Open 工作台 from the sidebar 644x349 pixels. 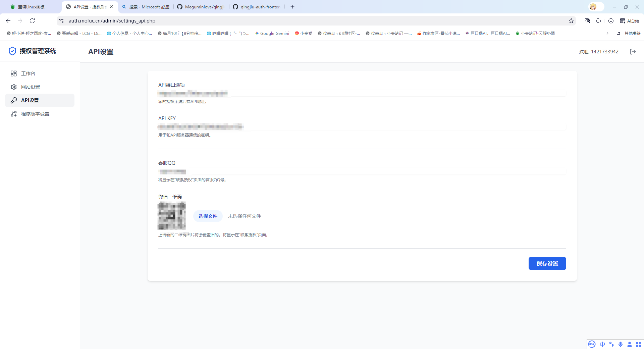[28, 73]
